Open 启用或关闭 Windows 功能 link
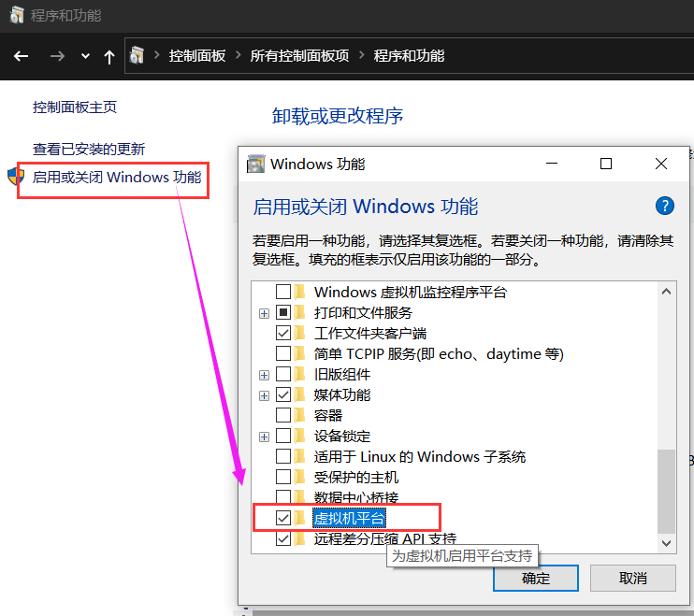The image size is (694, 616). point(117,178)
